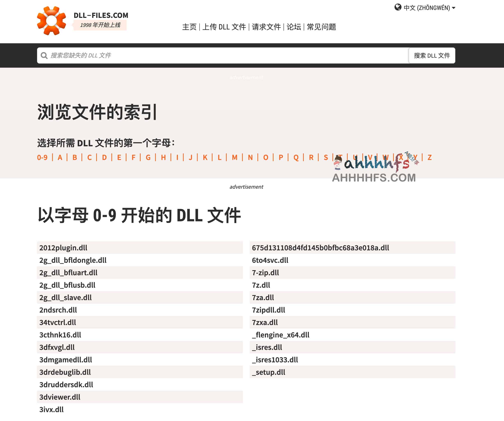
Task: Select 上传 DLL 文件 in the navigation
Action: pyautogui.click(x=225, y=27)
